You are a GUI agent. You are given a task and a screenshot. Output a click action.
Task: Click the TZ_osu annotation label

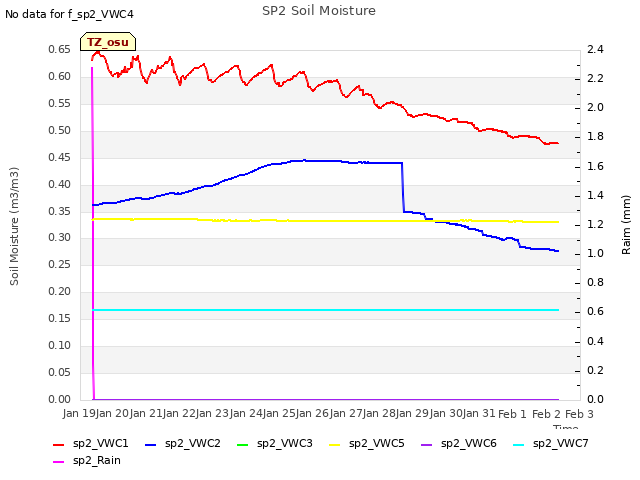[x=108, y=42]
